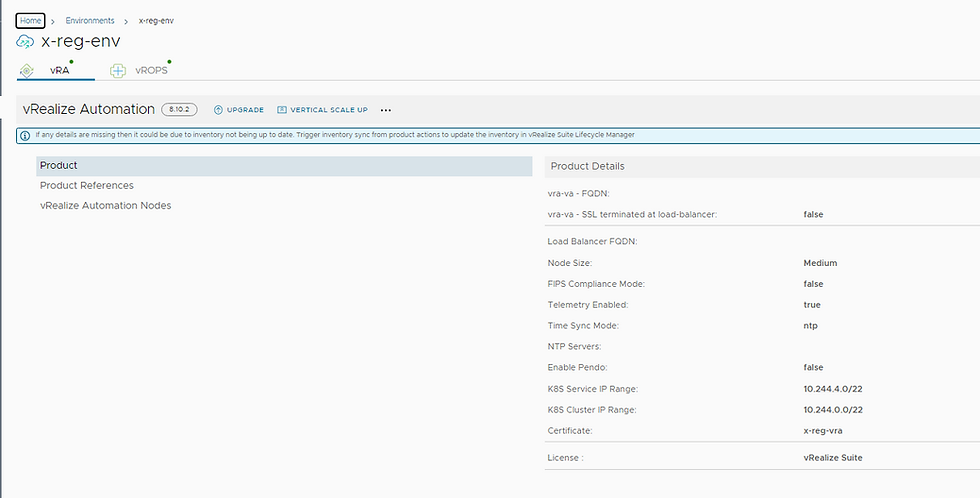Image resolution: width=980 pixels, height=498 pixels.
Task: Click the 8.10.2 version badge
Action: 179,109
